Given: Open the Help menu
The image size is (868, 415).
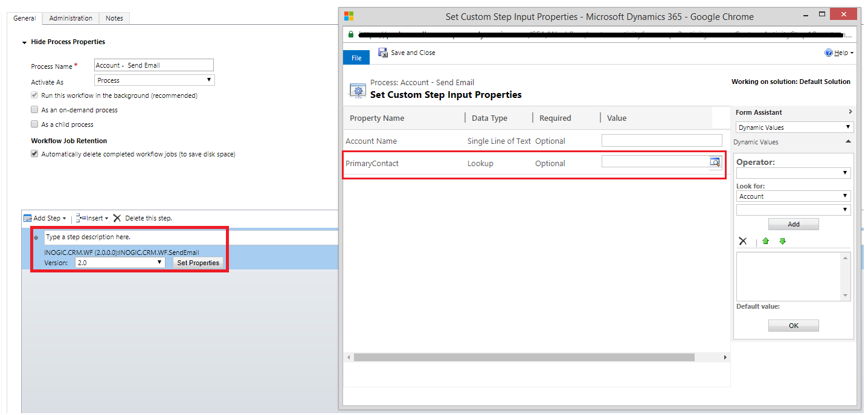Looking at the screenshot, I should click(x=841, y=53).
